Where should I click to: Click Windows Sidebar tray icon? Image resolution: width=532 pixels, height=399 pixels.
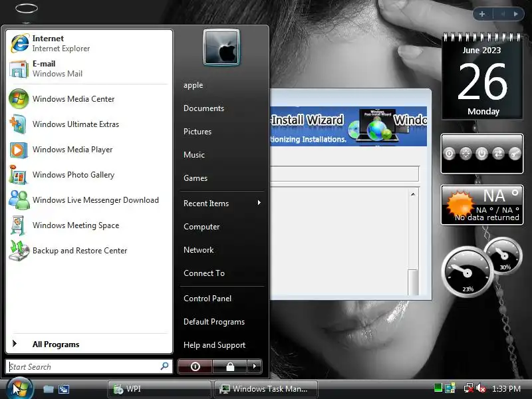pos(450,388)
